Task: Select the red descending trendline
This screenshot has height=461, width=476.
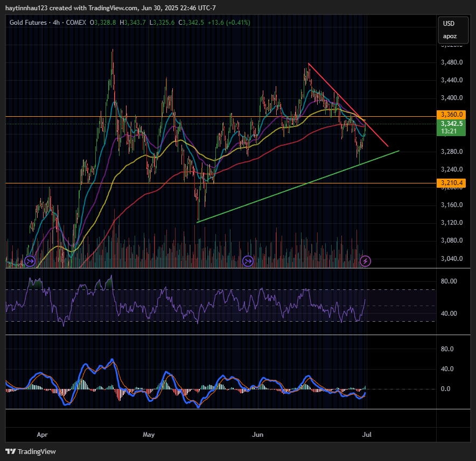Action: (x=348, y=105)
